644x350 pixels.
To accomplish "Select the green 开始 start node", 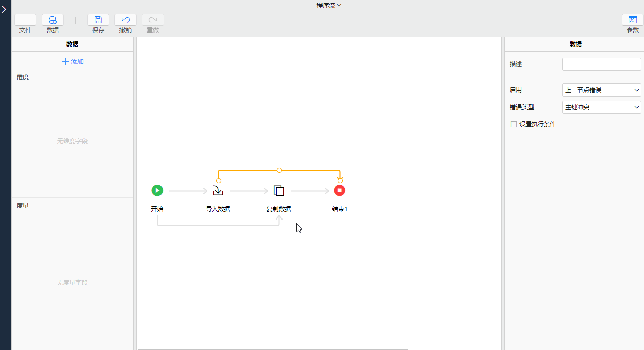I will [157, 191].
